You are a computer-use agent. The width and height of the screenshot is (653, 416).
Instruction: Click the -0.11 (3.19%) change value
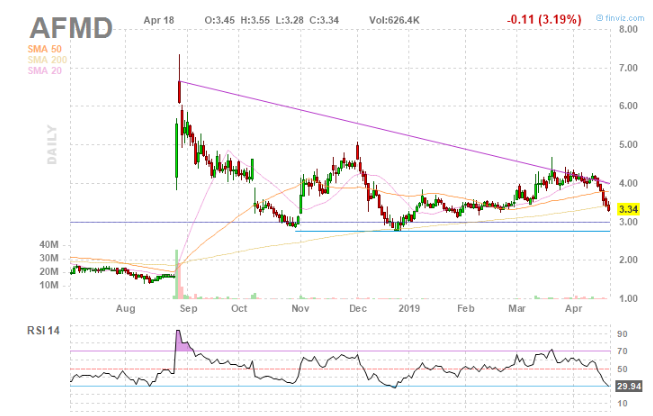pyautogui.click(x=544, y=19)
